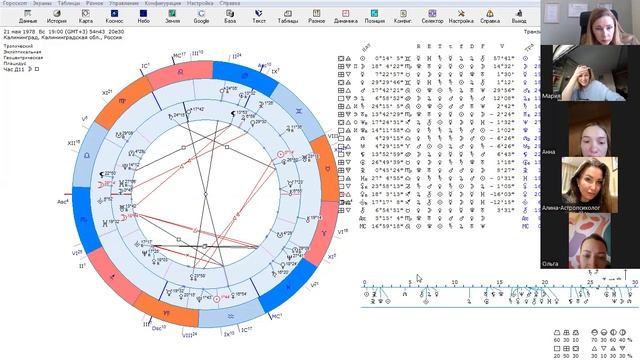Open the Гороскоп menu

coord(15,3)
